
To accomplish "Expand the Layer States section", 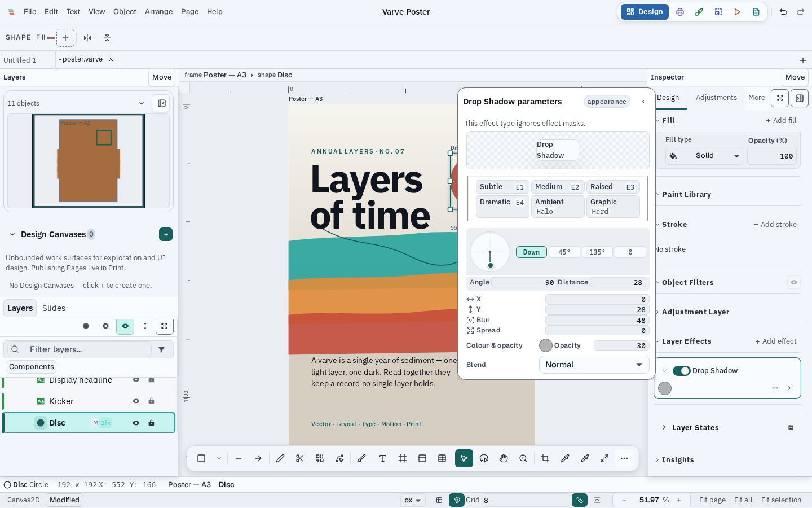I will tap(664, 427).
